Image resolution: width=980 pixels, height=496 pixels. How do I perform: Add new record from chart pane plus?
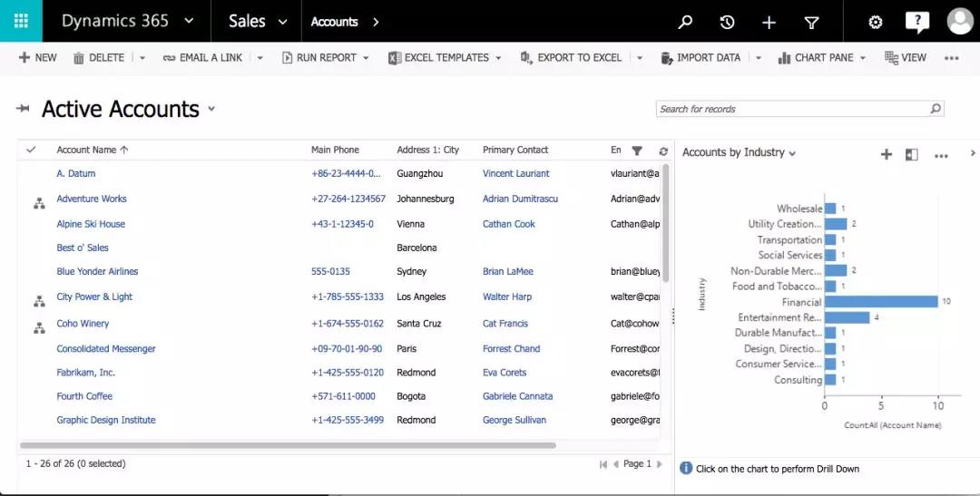pyautogui.click(x=887, y=154)
